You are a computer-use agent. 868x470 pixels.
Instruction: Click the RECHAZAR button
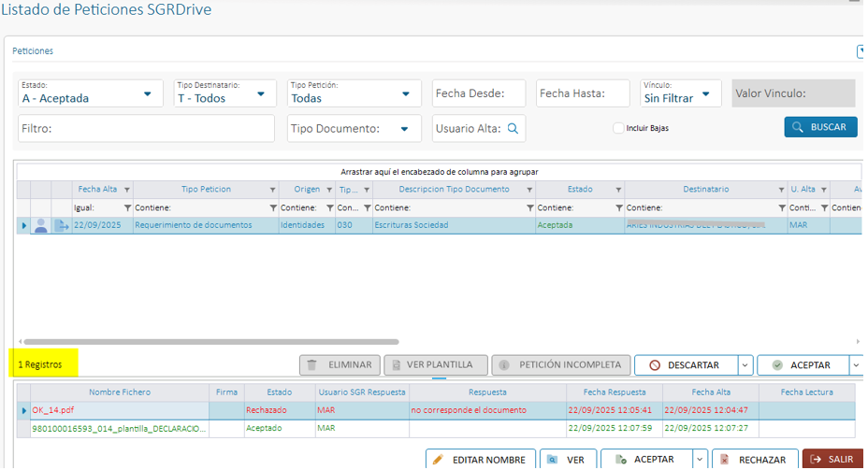tap(754, 460)
